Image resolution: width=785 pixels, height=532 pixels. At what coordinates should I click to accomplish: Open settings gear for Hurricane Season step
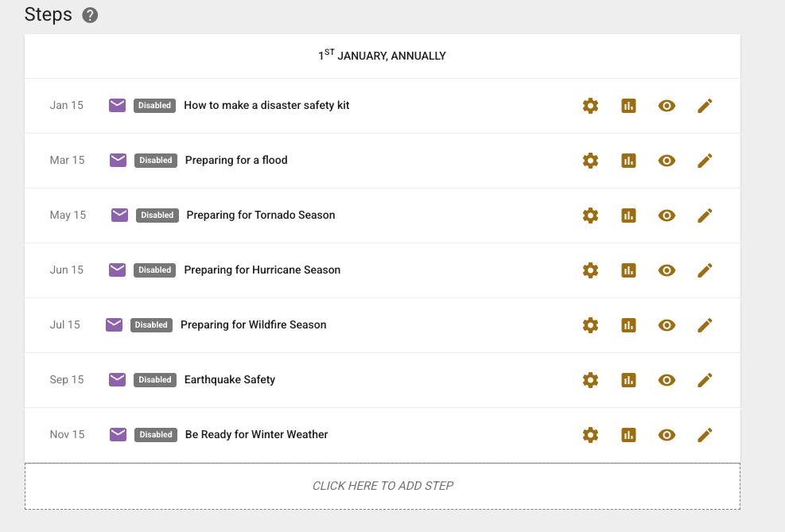point(590,270)
